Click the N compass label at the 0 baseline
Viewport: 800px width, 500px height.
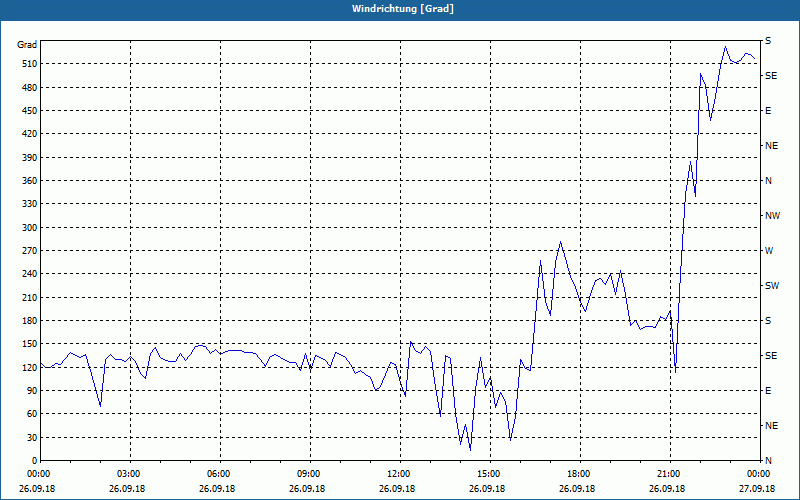pos(768,461)
